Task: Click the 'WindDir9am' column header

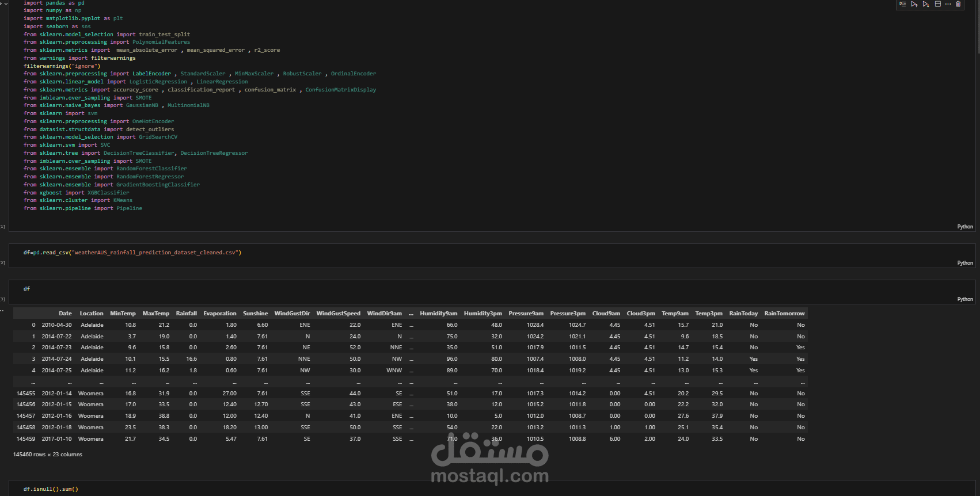Action: [385, 314]
